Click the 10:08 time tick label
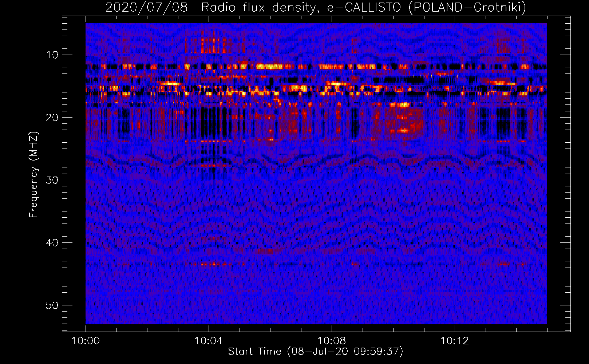This screenshot has height=364, width=589. (x=332, y=341)
